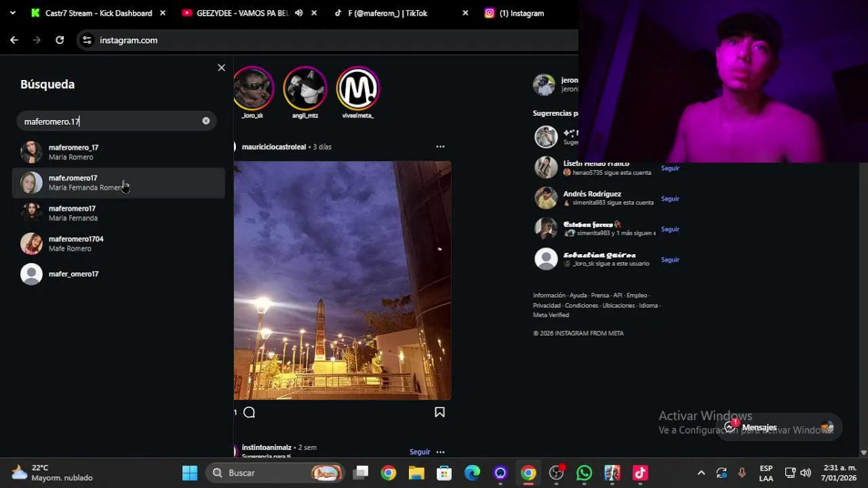Open mafe.romero17 search result
This screenshot has height=488, width=868.
tap(119, 183)
